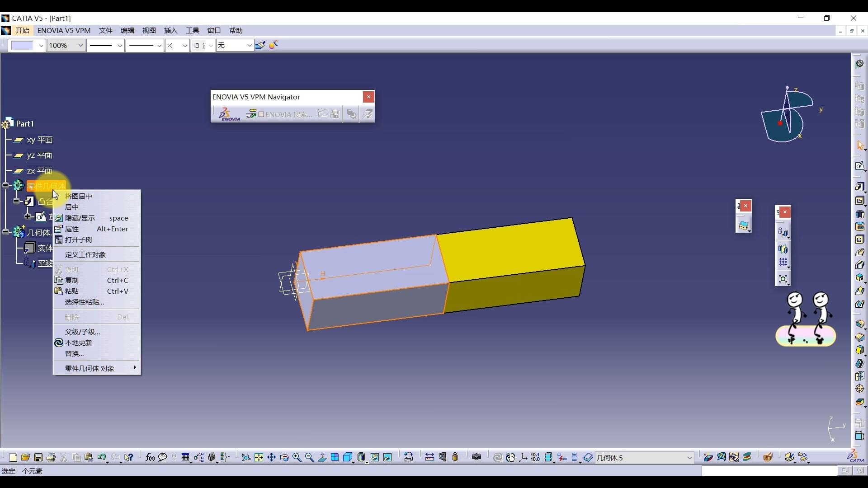The image size is (868, 488).
Task: Open the 100% opacity dropdown
Action: (80, 45)
